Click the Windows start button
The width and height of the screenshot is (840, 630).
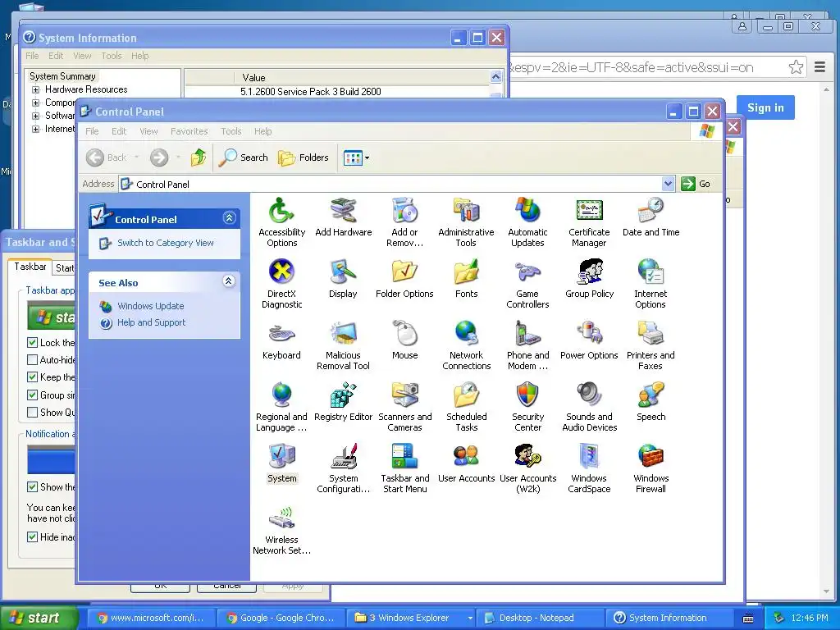click(38, 618)
